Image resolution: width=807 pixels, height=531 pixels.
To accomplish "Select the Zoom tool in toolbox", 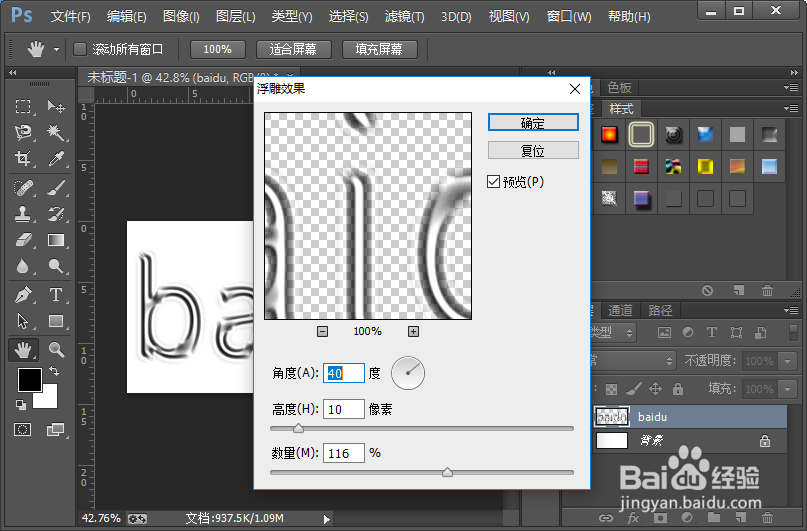I will tap(56, 350).
